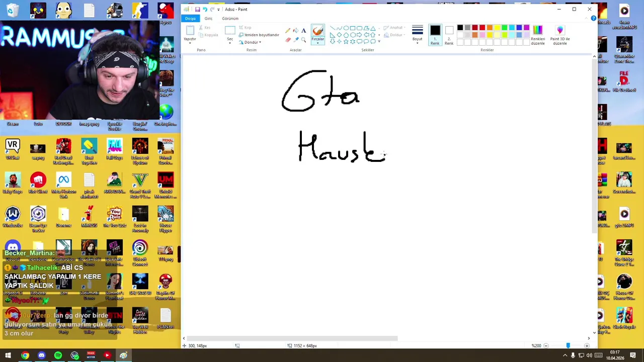This screenshot has height=362, width=644.
Task: Switch to the Giriş tab
Action: click(x=208, y=18)
